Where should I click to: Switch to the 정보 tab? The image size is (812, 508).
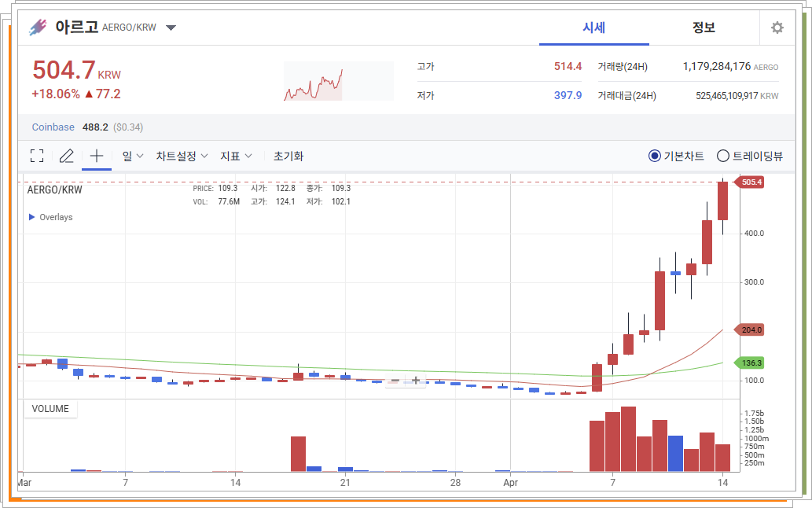tap(704, 28)
